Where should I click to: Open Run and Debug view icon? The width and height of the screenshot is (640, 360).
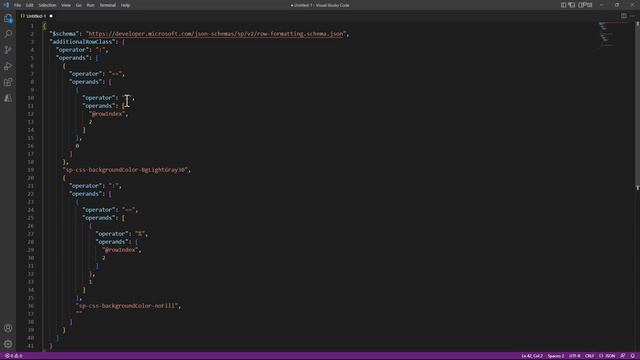[x=8, y=66]
